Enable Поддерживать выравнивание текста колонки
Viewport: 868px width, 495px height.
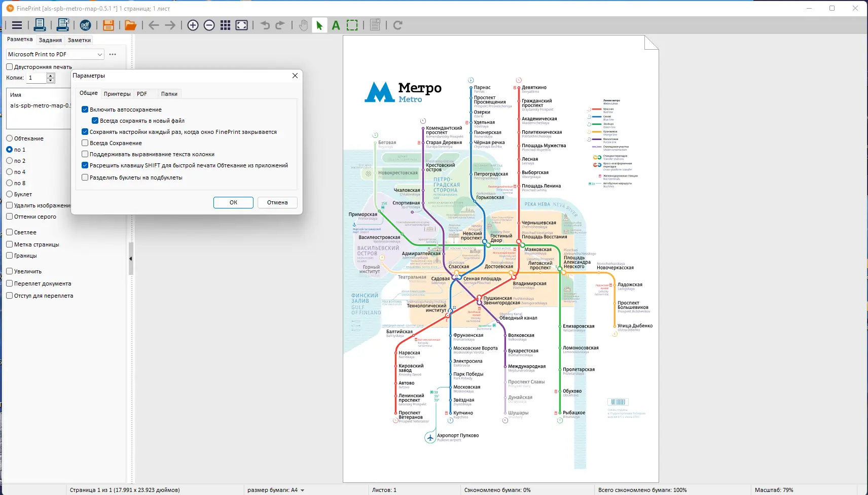pyautogui.click(x=85, y=154)
